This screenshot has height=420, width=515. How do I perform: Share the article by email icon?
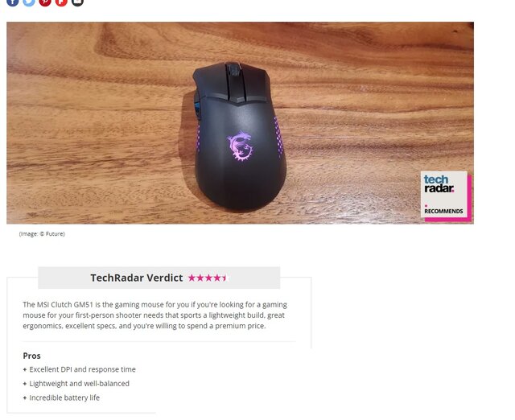click(x=77, y=2)
